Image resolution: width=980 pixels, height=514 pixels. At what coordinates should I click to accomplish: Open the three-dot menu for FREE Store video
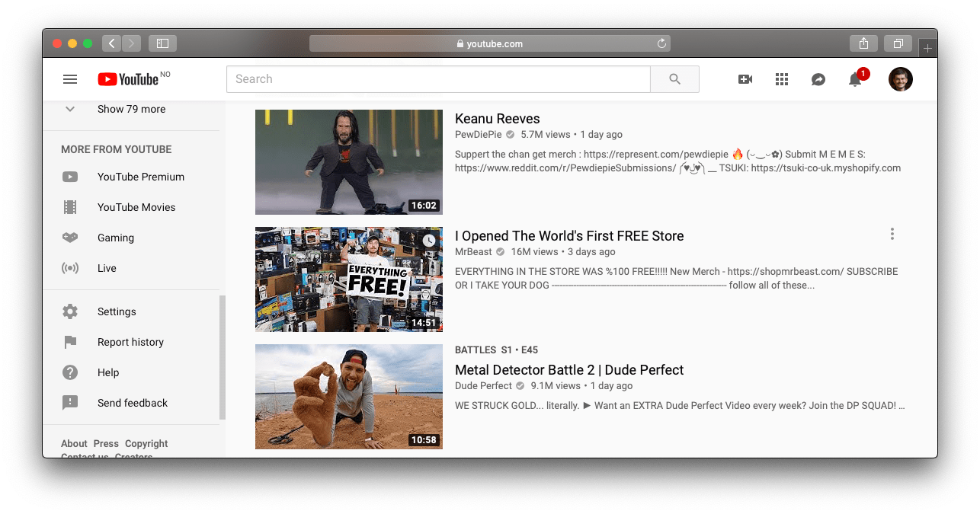[892, 235]
